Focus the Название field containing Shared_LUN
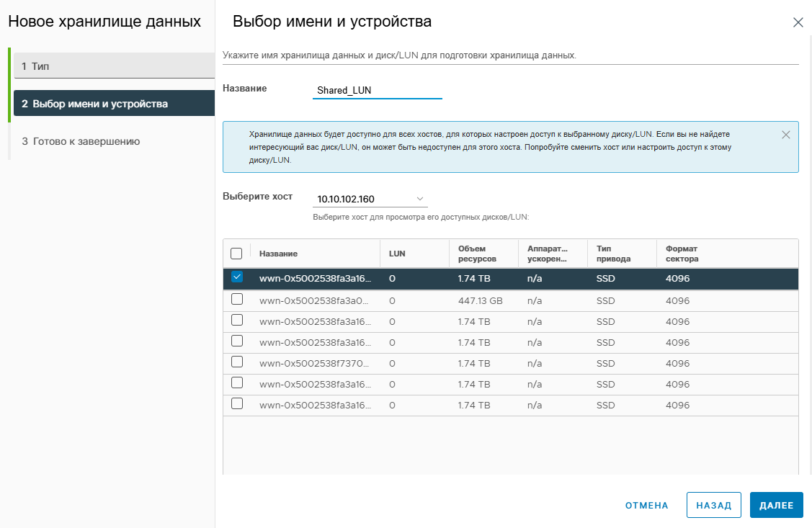Screen dimensions: 812x528 [x=377, y=90]
